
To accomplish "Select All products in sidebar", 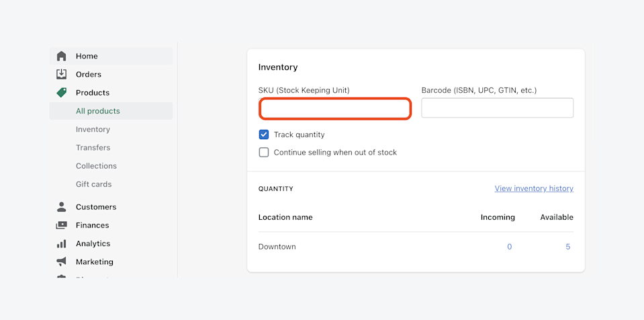I will tap(111, 111).
